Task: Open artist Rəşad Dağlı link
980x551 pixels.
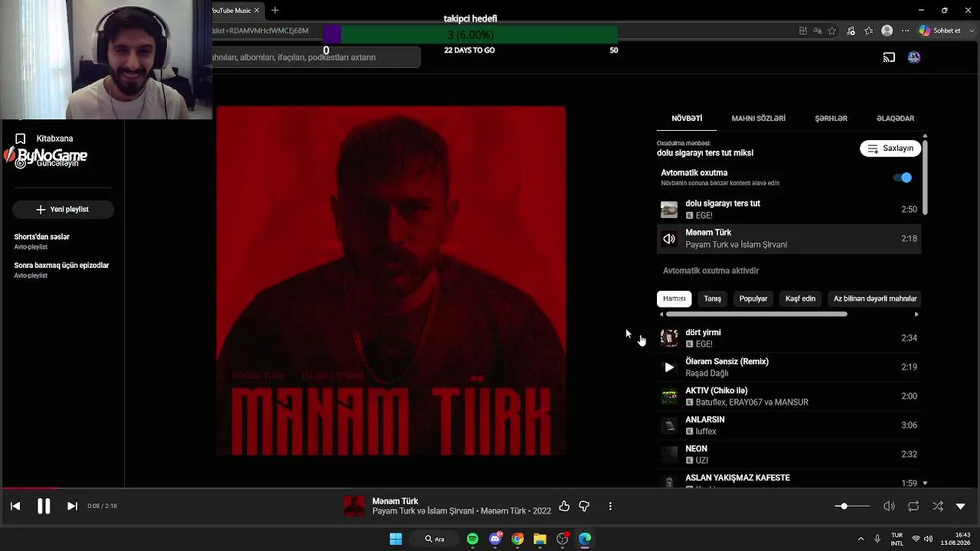Action: coord(707,373)
